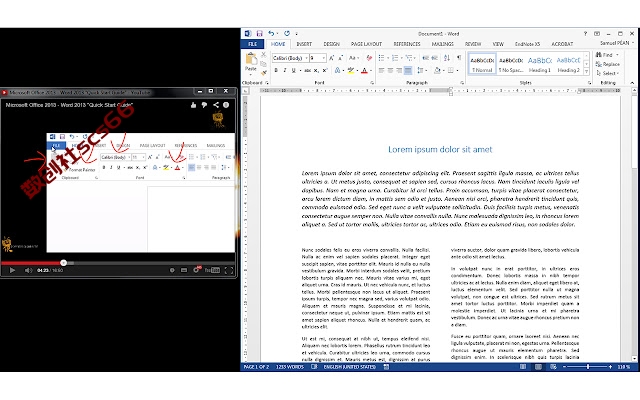Toggle Bold formatting
Screen dimensions: 640x400
[x=276, y=70]
